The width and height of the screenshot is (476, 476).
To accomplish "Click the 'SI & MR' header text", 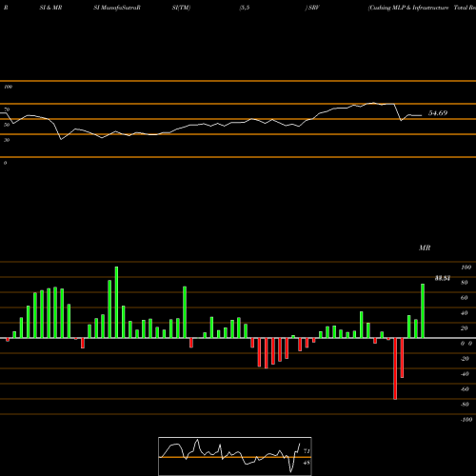I will [x=50, y=8].
